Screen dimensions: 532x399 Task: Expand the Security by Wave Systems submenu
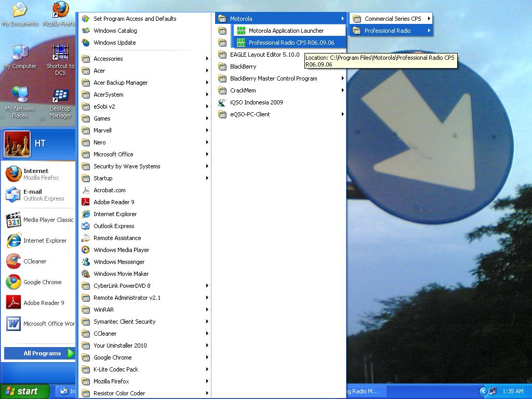(145, 166)
